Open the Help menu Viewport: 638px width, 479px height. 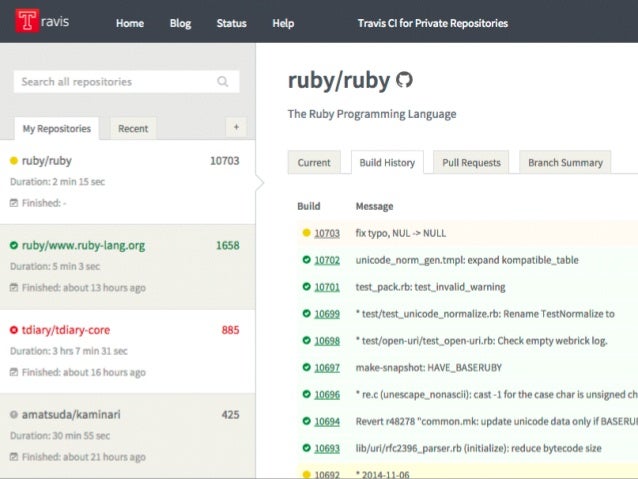(283, 23)
